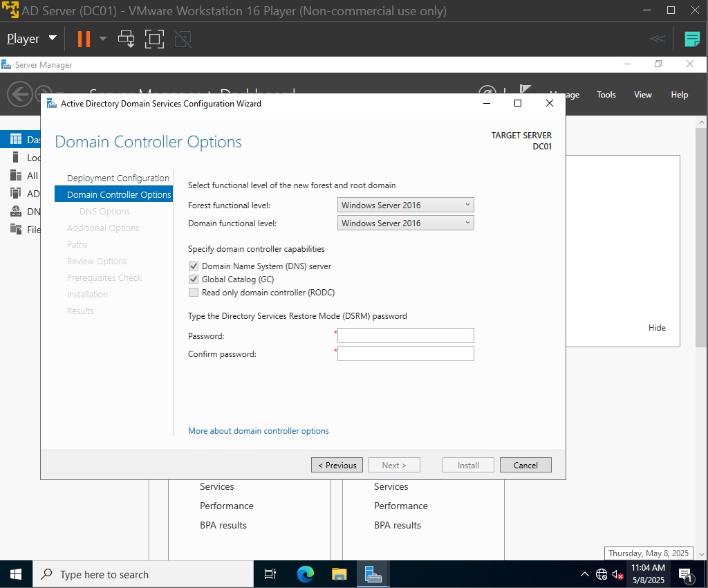Viewport: 708px width, 588px height.
Task: Select the Local Server icon in the sidebar
Action: click(16, 158)
